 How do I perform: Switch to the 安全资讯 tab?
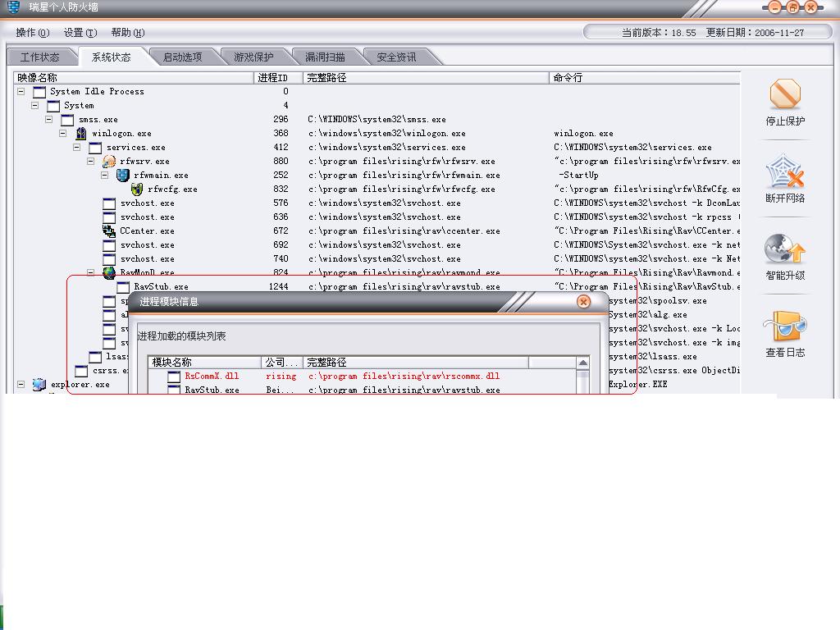396,57
